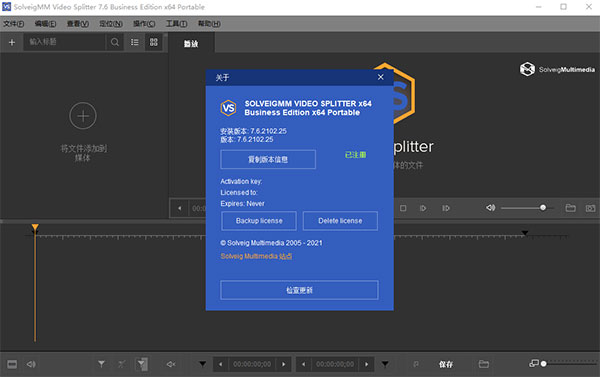
Task: Increase the first timecode with right arrow
Action: click(x=284, y=364)
